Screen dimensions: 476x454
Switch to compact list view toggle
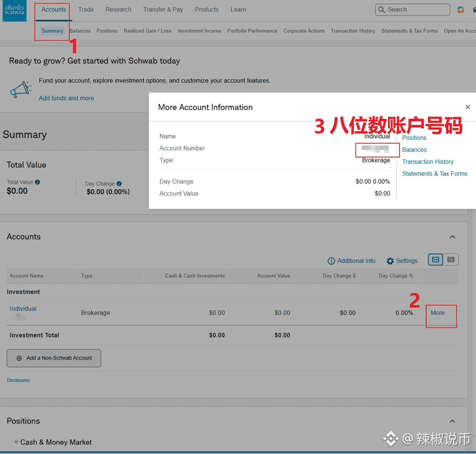(x=451, y=260)
